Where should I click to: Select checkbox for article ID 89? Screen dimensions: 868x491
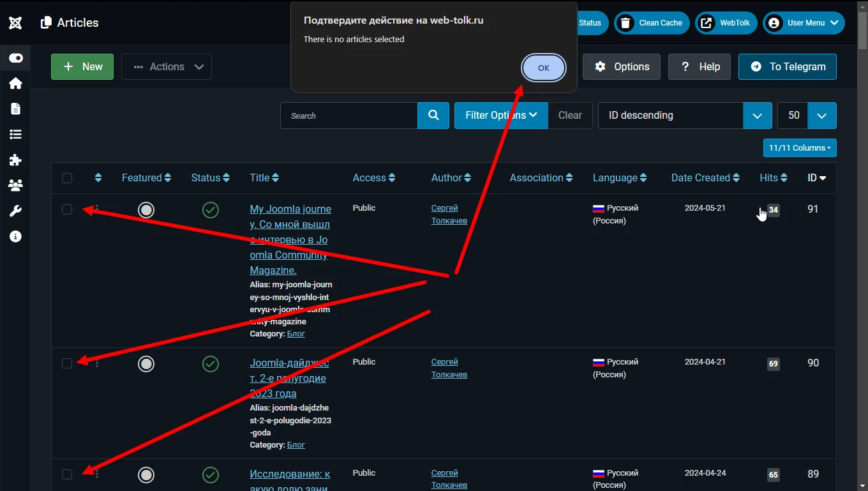[x=67, y=474]
